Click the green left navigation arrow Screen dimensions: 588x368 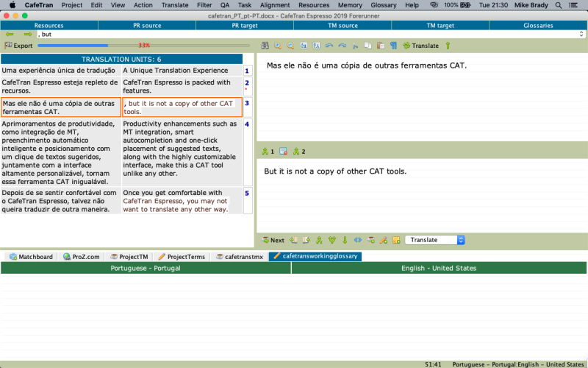(10, 34)
